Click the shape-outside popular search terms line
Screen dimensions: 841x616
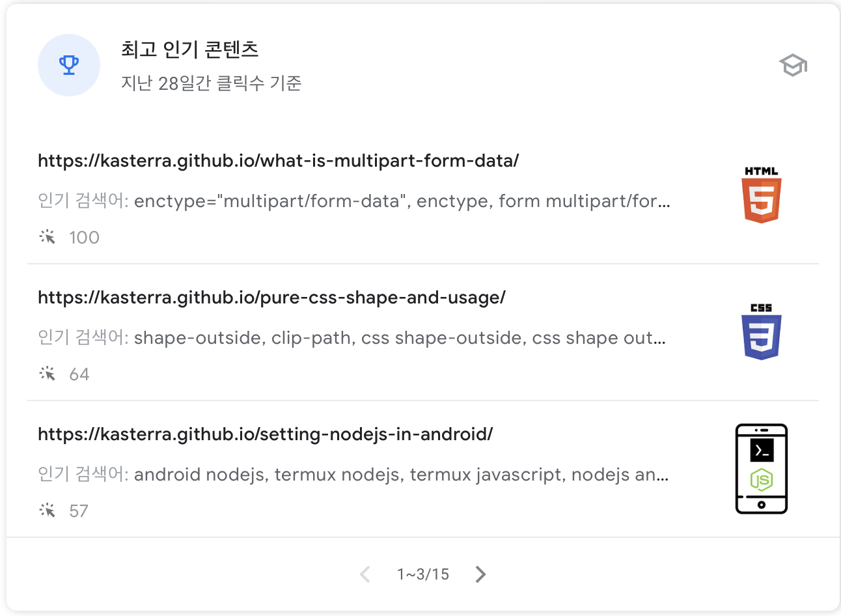pos(352,338)
